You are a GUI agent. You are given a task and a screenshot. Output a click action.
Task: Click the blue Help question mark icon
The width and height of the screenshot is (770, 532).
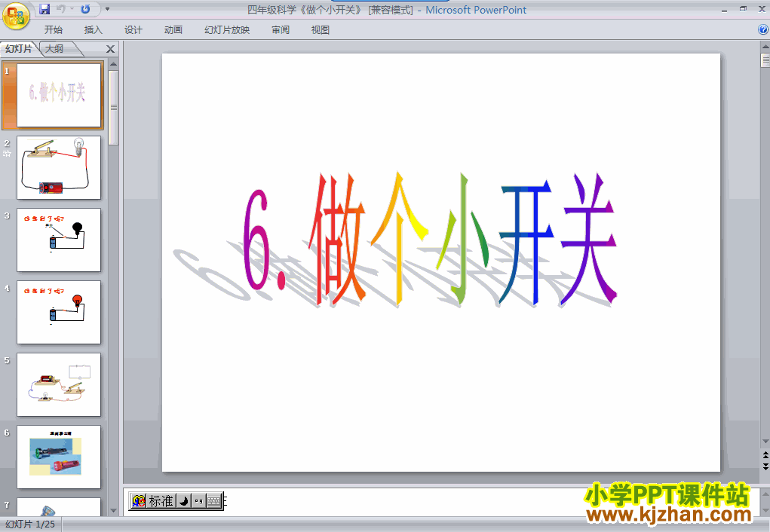[x=763, y=30]
